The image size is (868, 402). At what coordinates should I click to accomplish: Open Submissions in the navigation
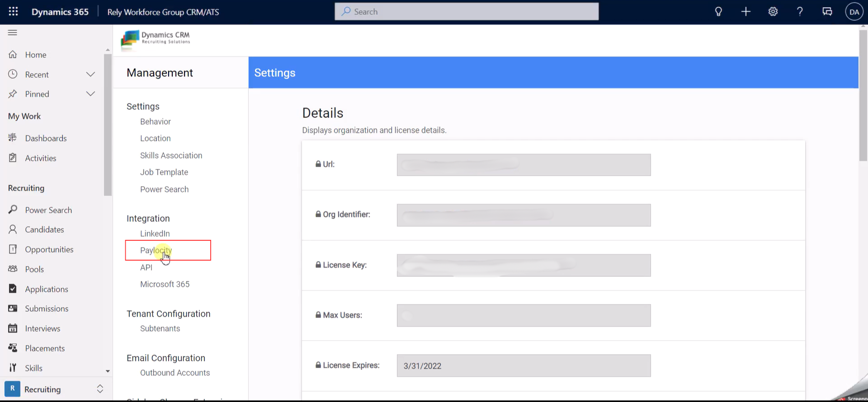point(47,309)
